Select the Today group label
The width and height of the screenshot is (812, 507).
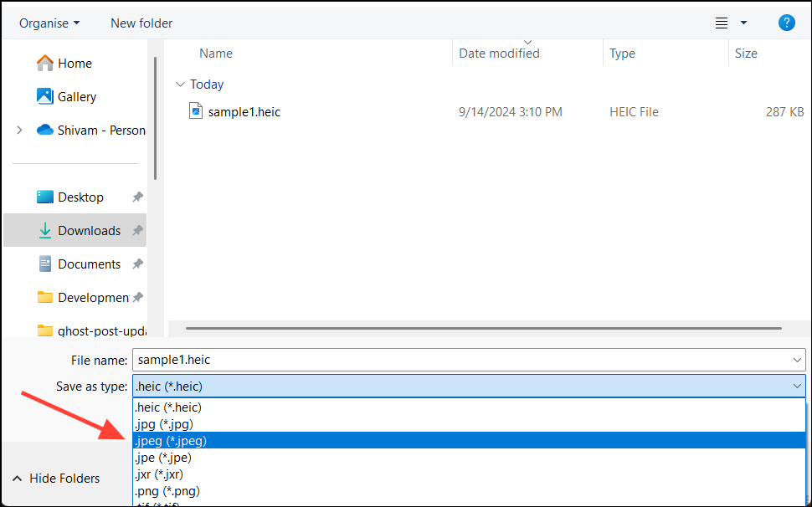pos(207,84)
